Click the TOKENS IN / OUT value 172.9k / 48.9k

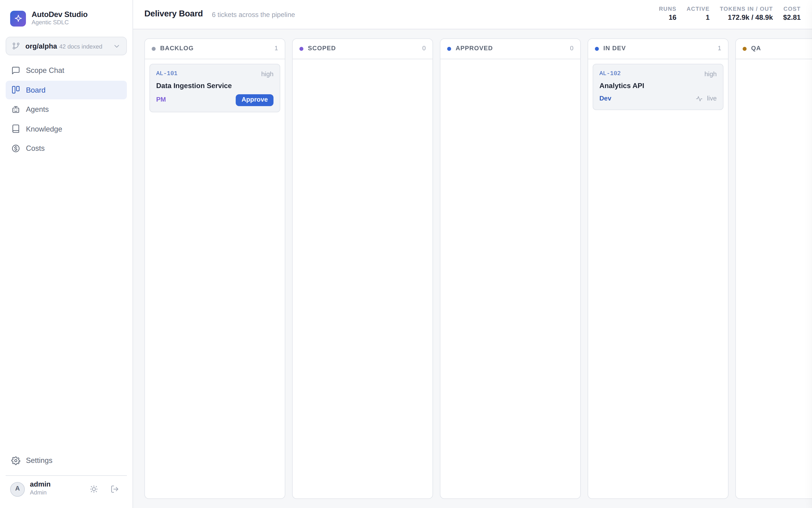(x=750, y=17)
